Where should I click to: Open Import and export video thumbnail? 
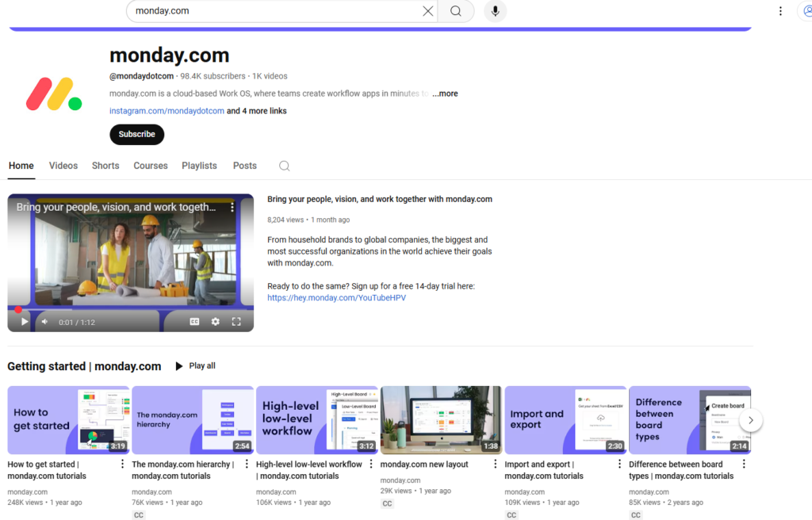(x=565, y=420)
